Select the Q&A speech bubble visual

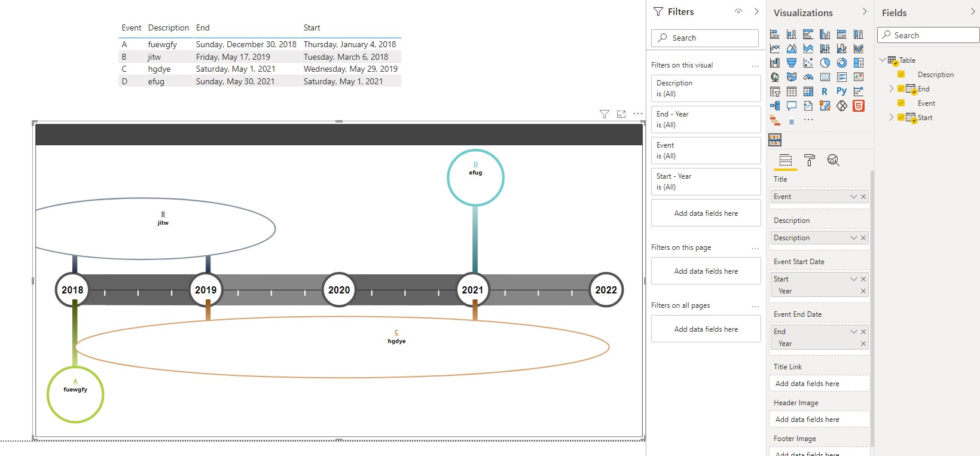pos(792,106)
